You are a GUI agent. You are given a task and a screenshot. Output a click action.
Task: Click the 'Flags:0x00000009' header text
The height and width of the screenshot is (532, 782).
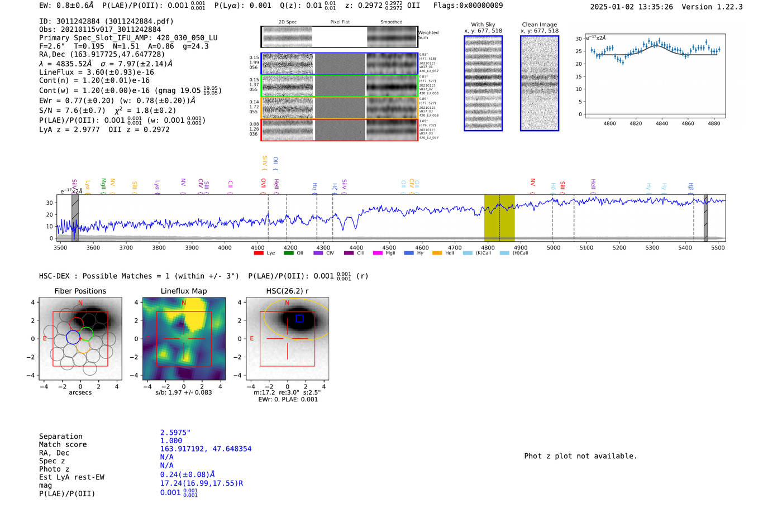[468, 6]
